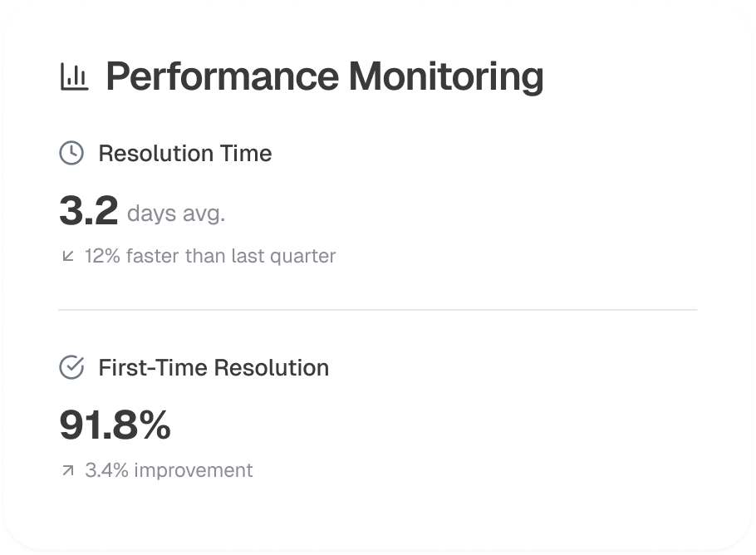756x555 pixels.
Task: Select the "First-Time Resolution" metric label
Action: (x=214, y=368)
